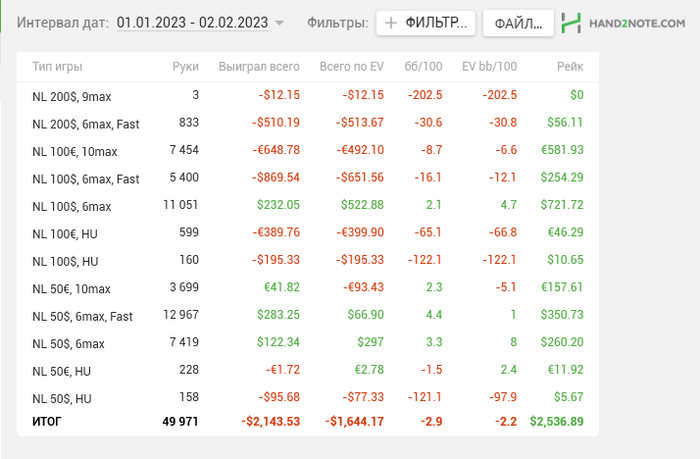Click EV cell -€399.90
Image resolution: width=700 pixels, height=459 pixels.
click(x=360, y=233)
